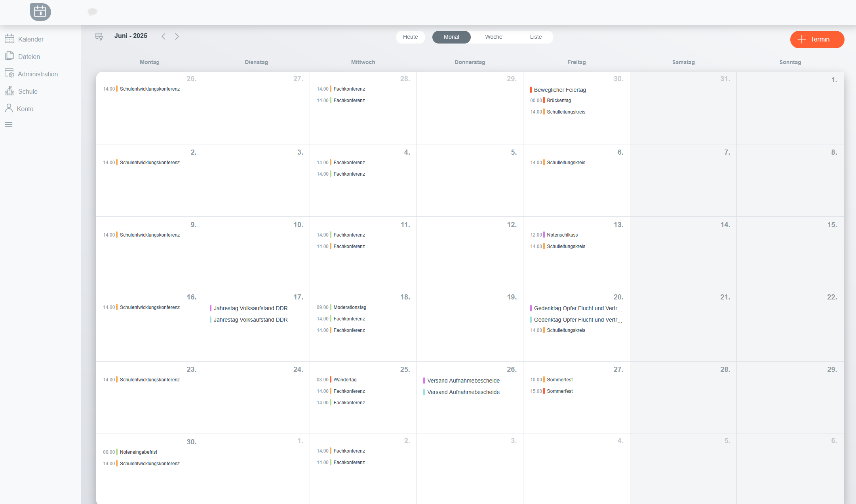Collapse sidebar with hamburger icon
Image resolution: width=856 pixels, height=504 pixels.
point(9,125)
